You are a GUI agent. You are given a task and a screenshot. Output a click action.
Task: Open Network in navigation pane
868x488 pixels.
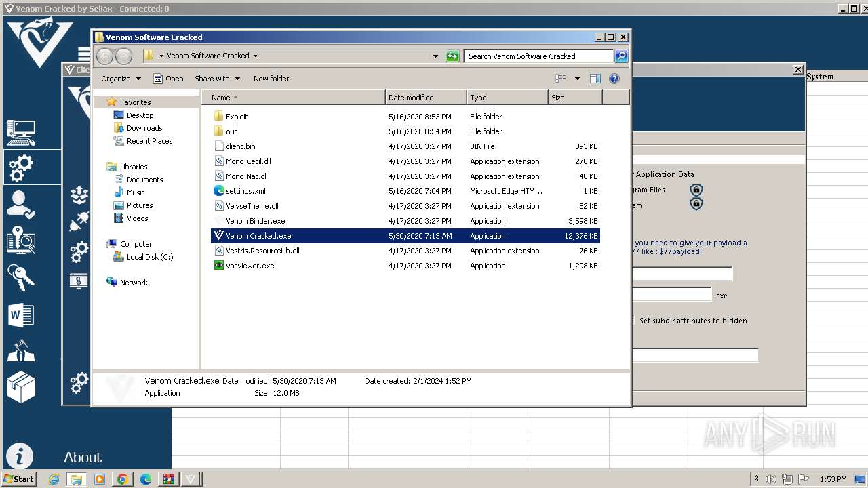[134, 283]
